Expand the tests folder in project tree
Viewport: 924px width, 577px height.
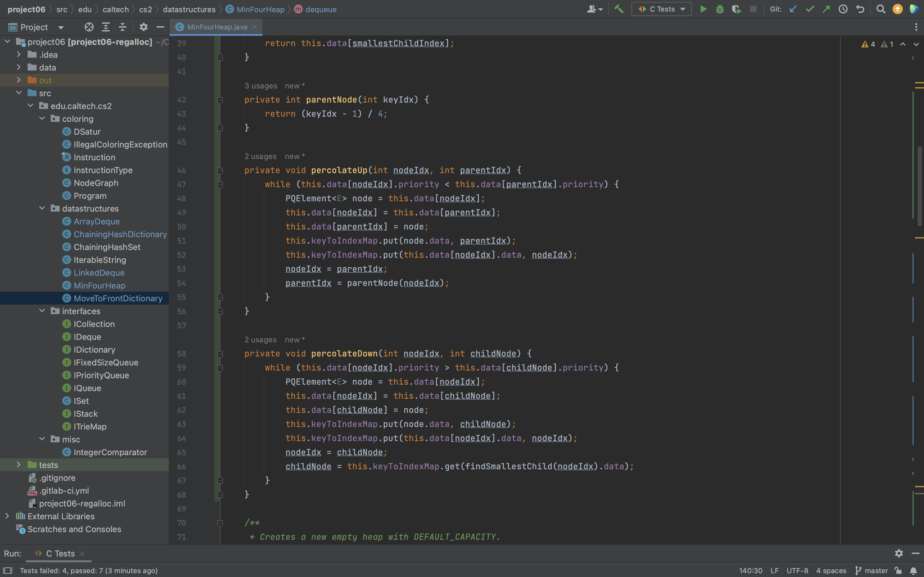pyautogui.click(x=18, y=464)
